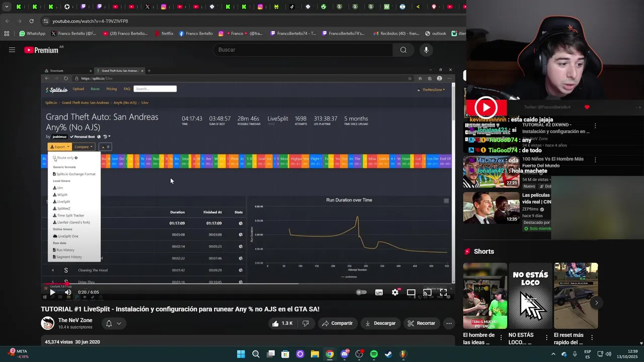Show next Shorts with the arrow
Image resolution: width=644 pixels, height=362 pixels.
pyautogui.click(x=596, y=303)
